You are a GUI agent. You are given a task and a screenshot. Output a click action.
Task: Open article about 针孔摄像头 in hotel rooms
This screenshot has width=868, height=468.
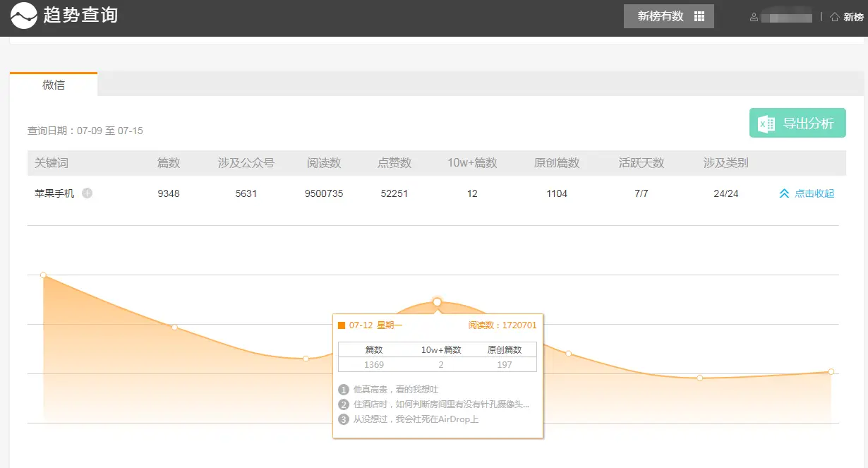pos(440,404)
